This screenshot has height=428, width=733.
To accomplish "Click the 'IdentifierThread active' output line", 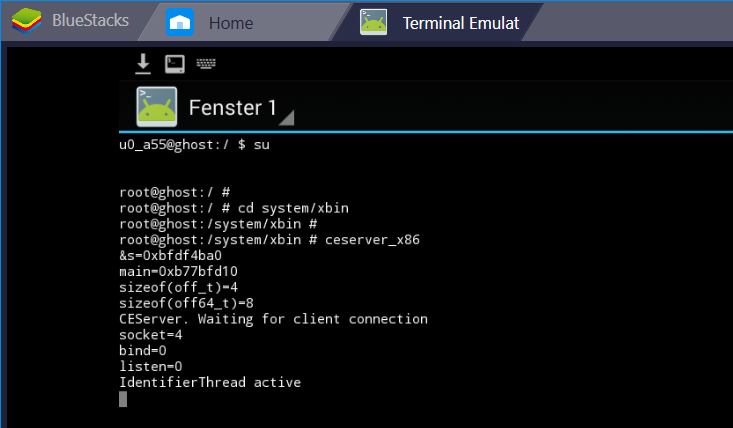I will pos(210,382).
